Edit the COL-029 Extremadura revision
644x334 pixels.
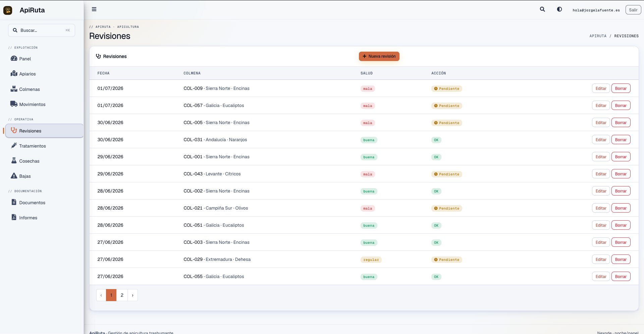601,260
